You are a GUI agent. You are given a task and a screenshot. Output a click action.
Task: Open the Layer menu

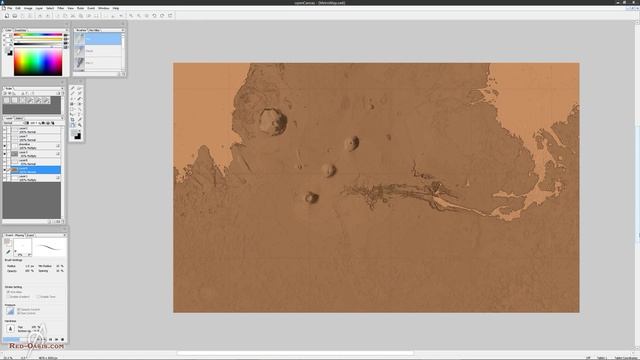click(39, 8)
